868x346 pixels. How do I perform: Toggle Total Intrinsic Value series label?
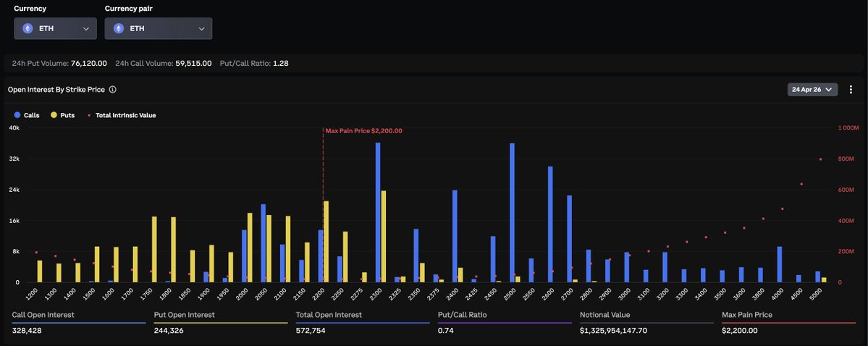[x=125, y=115]
